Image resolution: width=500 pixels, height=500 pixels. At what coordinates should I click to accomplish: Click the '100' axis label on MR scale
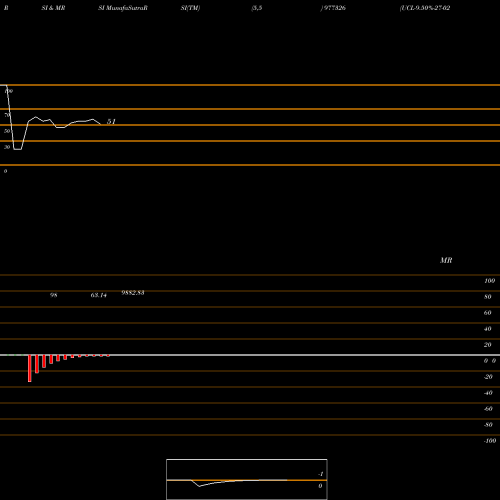point(489,281)
